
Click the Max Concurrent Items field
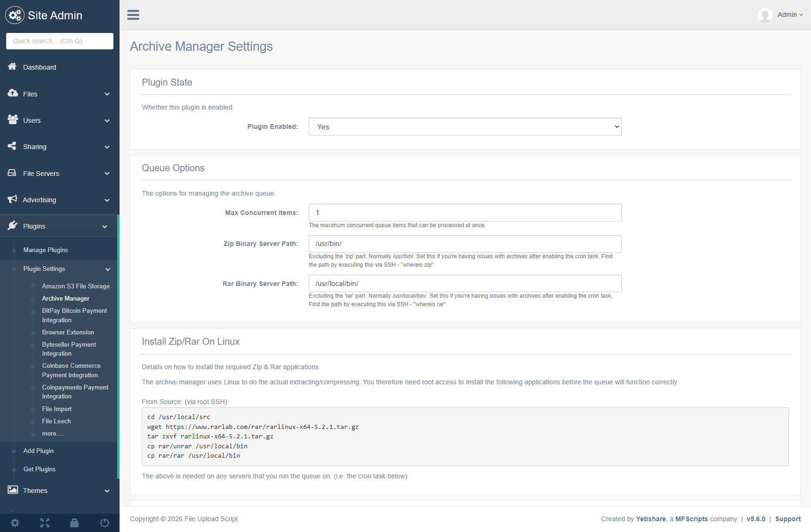(x=465, y=213)
